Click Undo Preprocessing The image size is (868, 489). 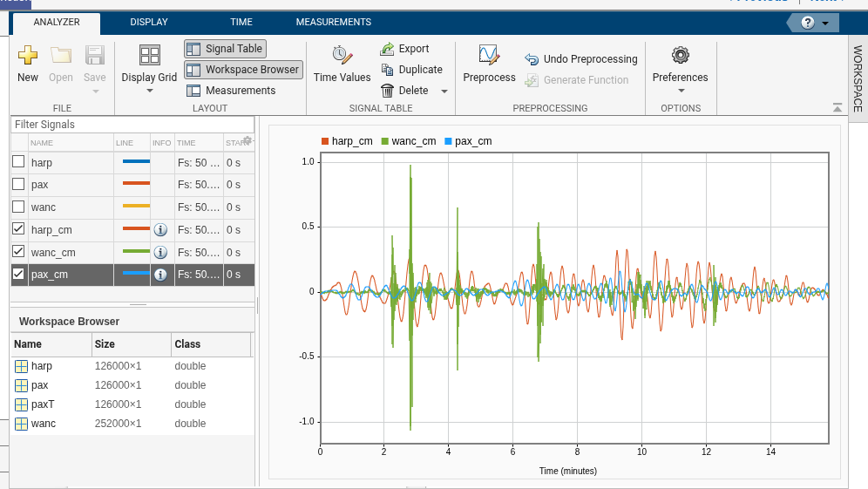(x=580, y=59)
